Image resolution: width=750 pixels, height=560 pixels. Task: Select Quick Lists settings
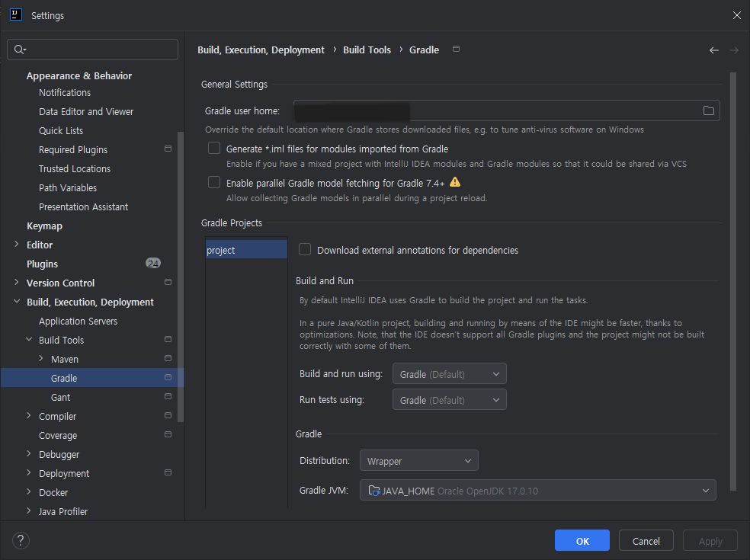[x=61, y=130]
